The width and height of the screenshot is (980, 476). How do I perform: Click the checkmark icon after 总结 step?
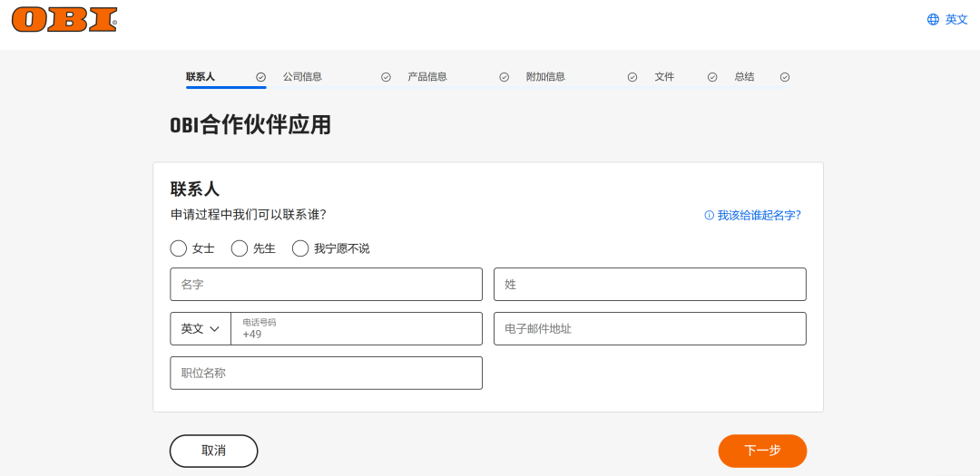[x=785, y=77]
